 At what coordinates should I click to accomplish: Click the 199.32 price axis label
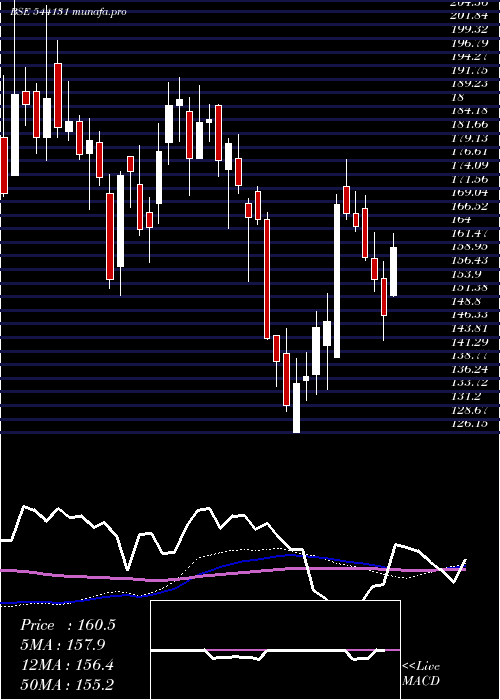click(470, 30)
